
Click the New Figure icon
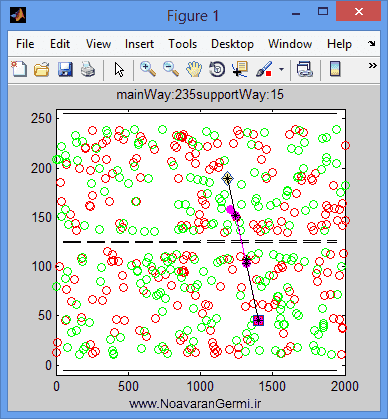19,69
